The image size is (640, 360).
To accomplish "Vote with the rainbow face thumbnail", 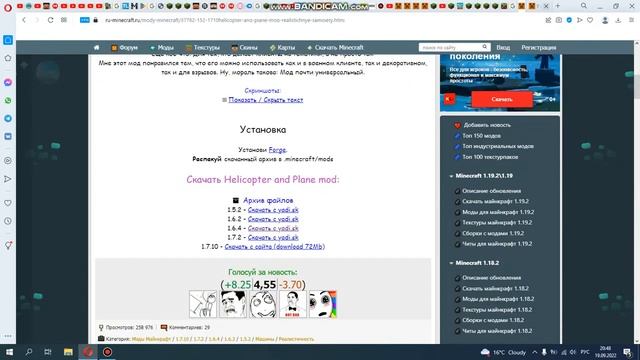I will tap(322, 304).
